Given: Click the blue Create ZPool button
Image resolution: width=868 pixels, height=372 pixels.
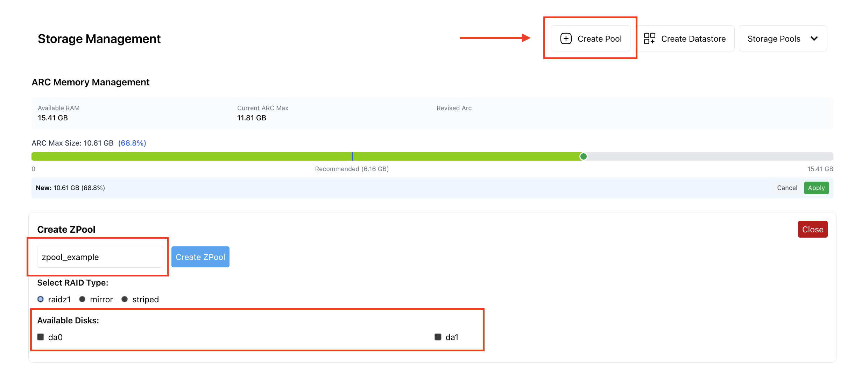Looking at the screenshot, I should (200, 257).
